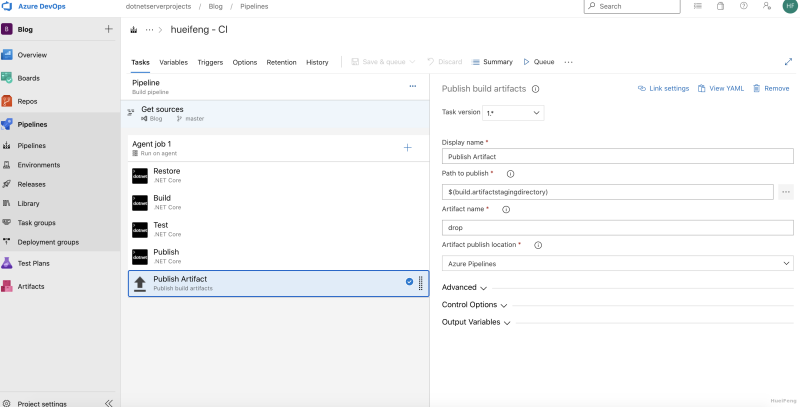800x407 pixels.
Task: Click the Queue button
Action: [x=539, y=62]
